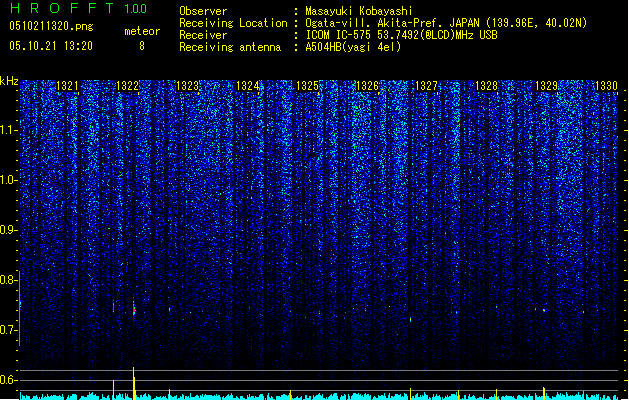Click the 1325 time marker
Image resolution: width=629 pixels, height=400 pixels.
[307, 86]
